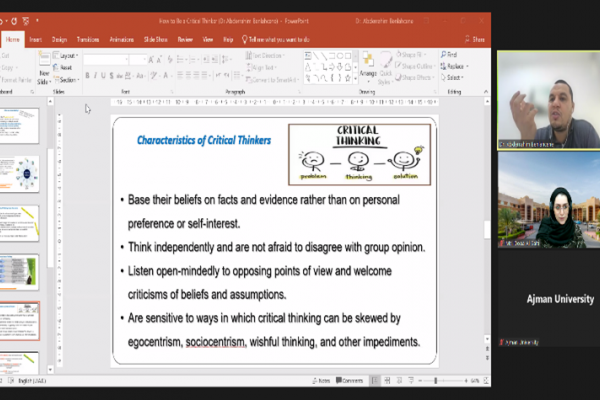Toggle Bold formatting in Font group
Screen dimensions: 600x400
88,76
